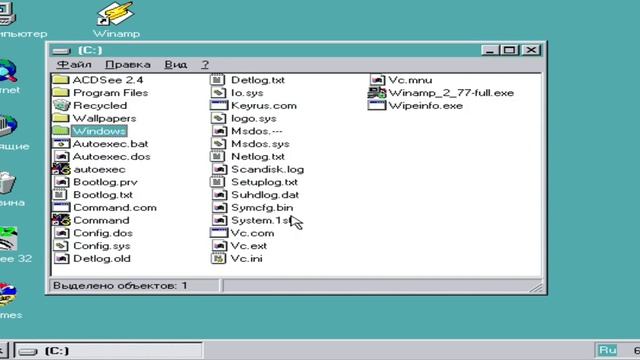Viewport: 640px width, 360px height.
Task: Select the Bootlog.txt file icon
Action: tap(60, 195)
